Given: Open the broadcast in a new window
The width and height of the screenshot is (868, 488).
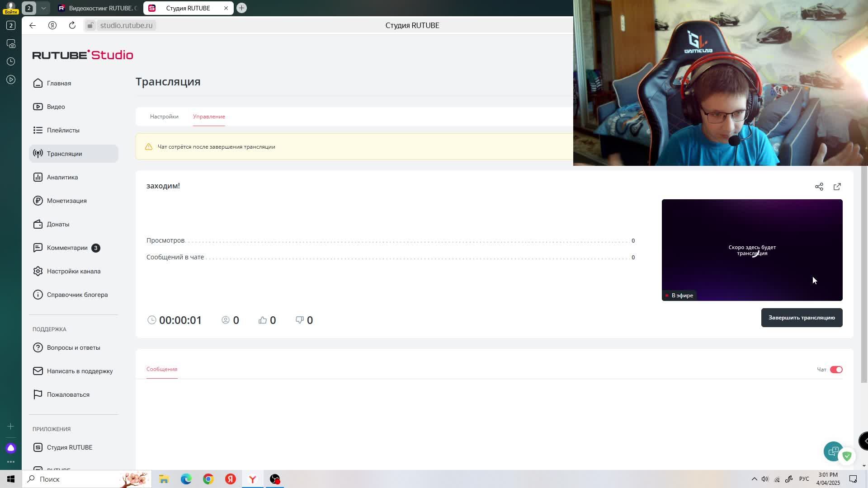Looking at the screenshot, I should (837, 187).
